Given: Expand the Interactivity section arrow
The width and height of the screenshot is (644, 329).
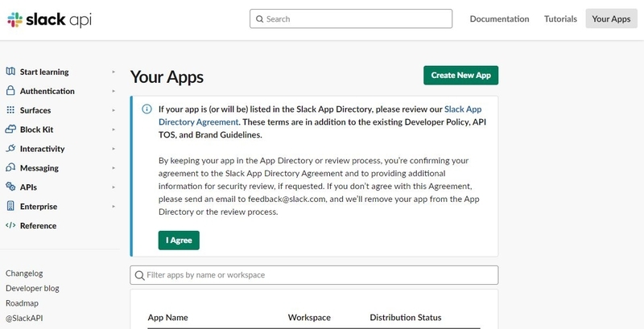Looking at the screenshot, I should pos(114,149).
